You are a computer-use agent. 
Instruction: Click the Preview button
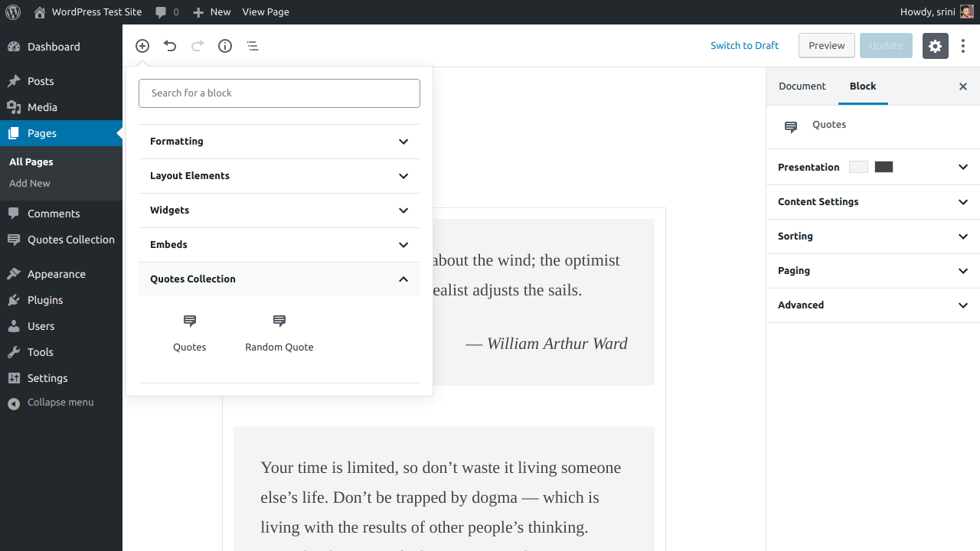(x=826, y=46)
